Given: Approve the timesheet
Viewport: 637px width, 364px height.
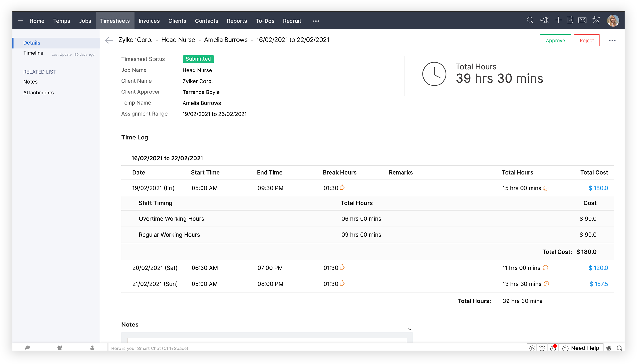Looking at the screenshot, I should (555, 40).
